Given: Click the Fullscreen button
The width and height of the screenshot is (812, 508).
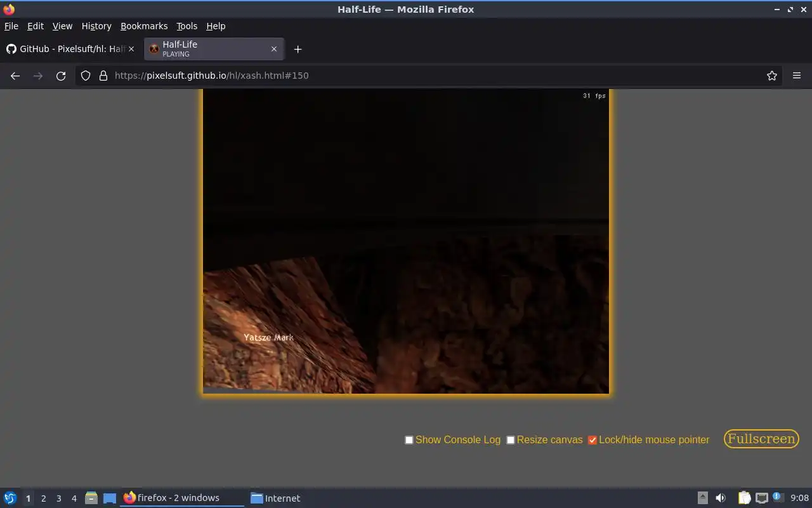Looking at the screenshot, I should pos(761,439).
